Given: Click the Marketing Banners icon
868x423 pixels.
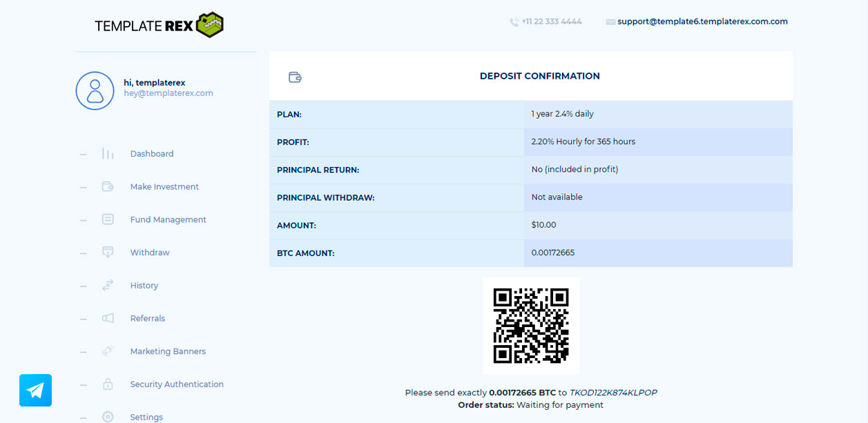Looking at the screenshot, I should [108, 351].
